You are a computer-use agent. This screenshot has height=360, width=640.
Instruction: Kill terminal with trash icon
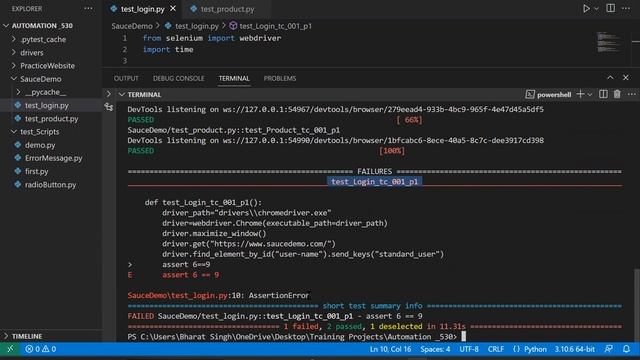click(x=617, y=94)
